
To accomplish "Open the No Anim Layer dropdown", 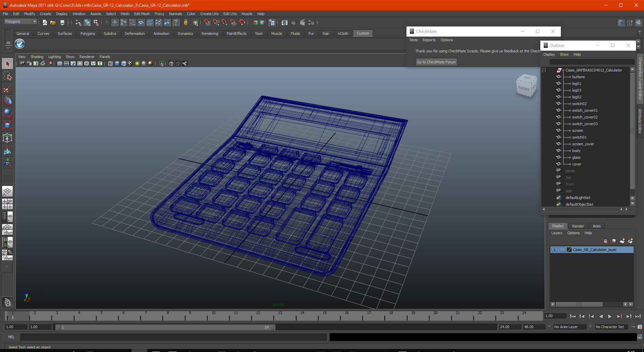I will click(570, 327).
